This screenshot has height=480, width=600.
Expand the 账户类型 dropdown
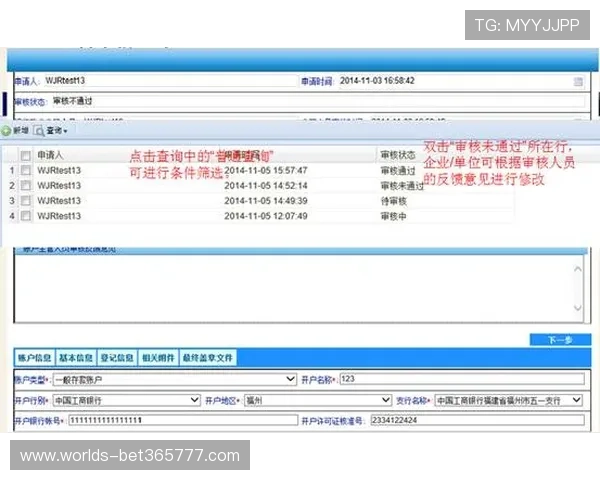tap(291, 379)
